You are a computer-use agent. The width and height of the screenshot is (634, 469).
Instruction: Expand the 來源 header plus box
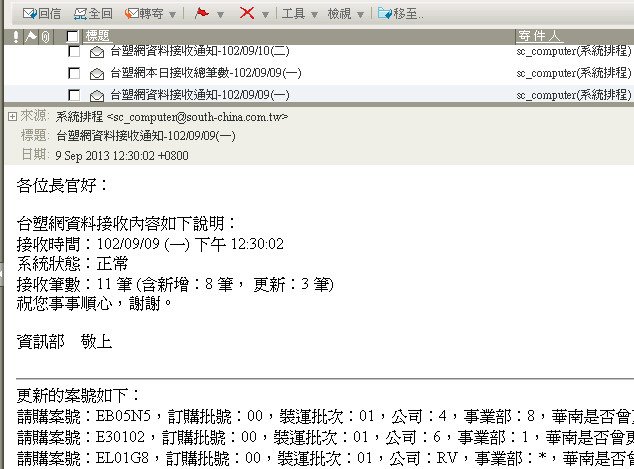[x=11, y=116]
